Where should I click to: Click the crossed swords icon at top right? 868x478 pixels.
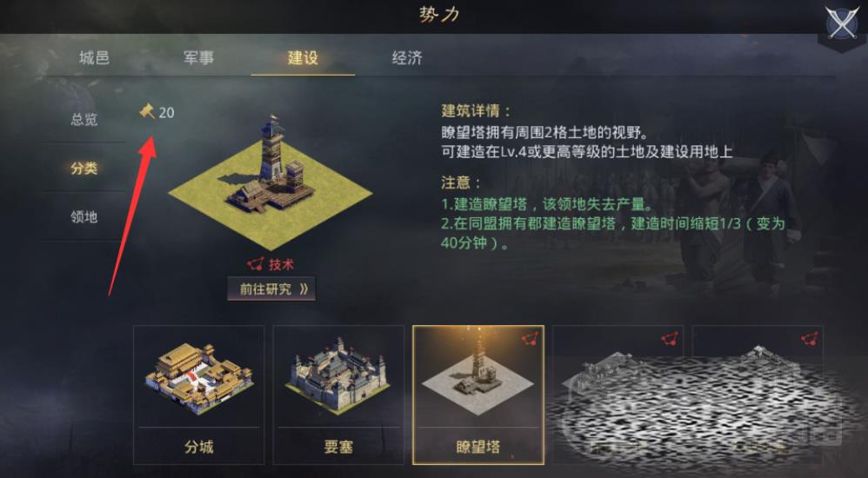[x=843, y=23]
